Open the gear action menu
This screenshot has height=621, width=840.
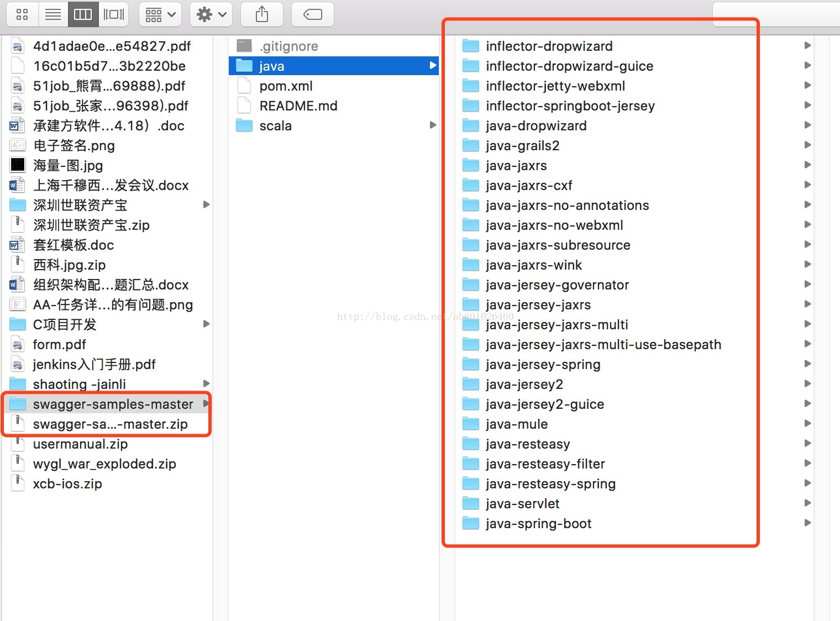211,14
